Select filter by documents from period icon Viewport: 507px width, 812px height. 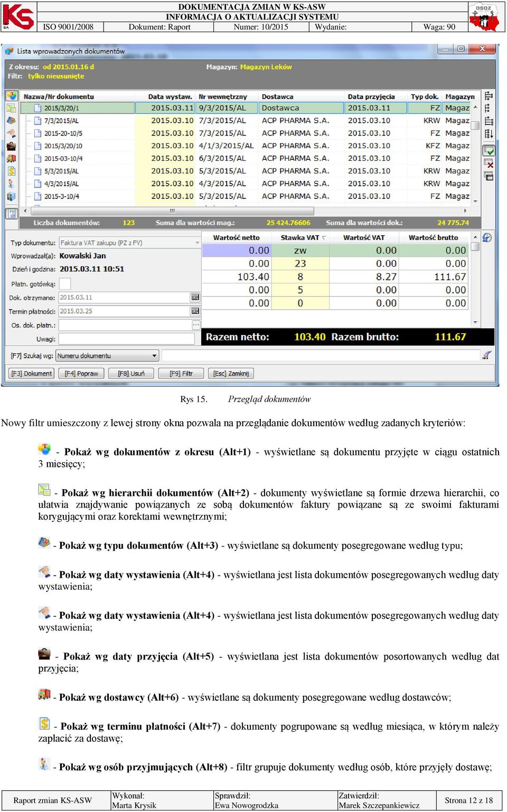coord(12,95)
